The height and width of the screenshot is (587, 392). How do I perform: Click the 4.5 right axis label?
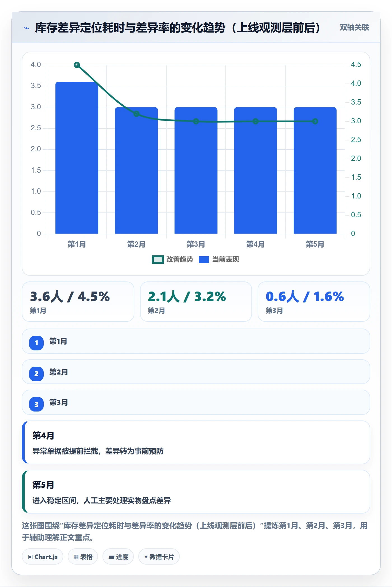click(356, 64)
